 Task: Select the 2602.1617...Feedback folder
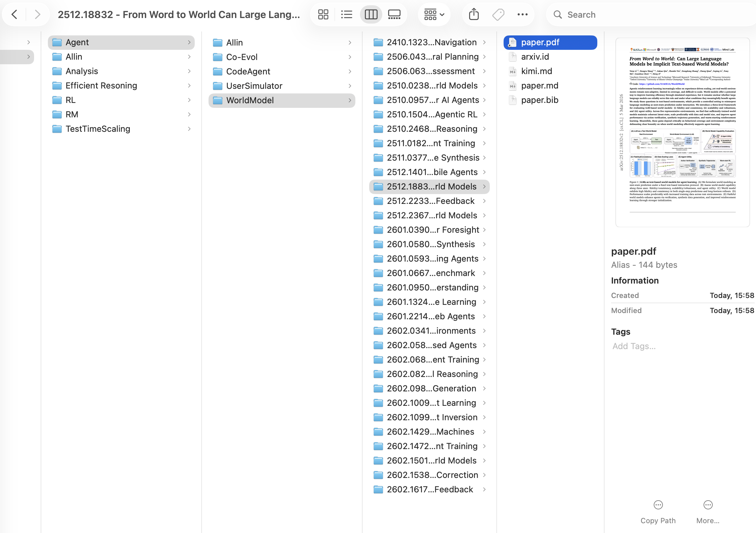tap(429, 489)
